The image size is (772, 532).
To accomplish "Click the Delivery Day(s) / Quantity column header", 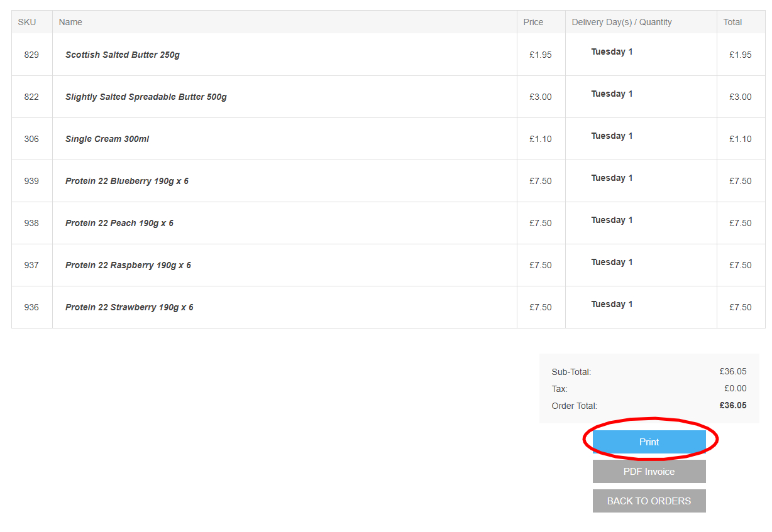I will click(621, 22).
